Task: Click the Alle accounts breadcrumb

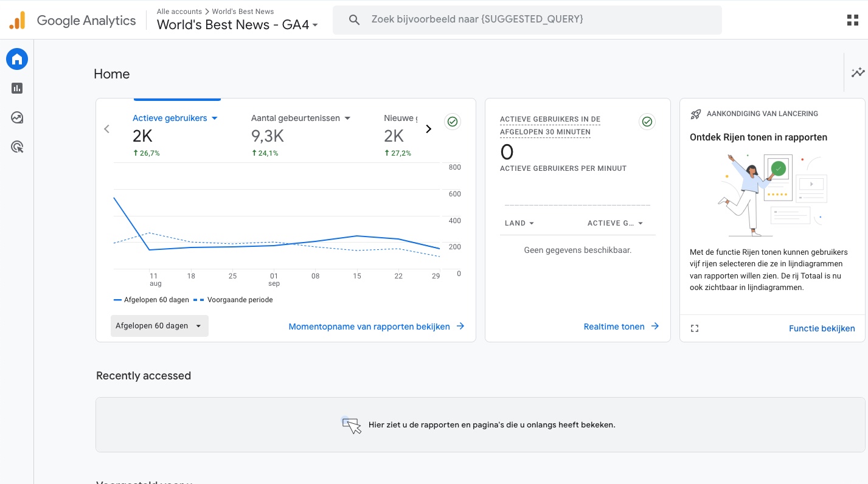Action: click(179, 12)
